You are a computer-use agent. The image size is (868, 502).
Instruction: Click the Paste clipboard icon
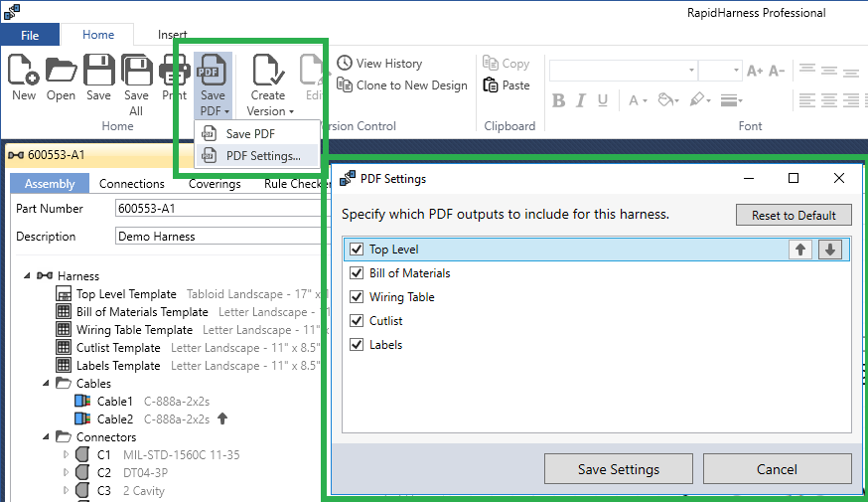(491, 84)
